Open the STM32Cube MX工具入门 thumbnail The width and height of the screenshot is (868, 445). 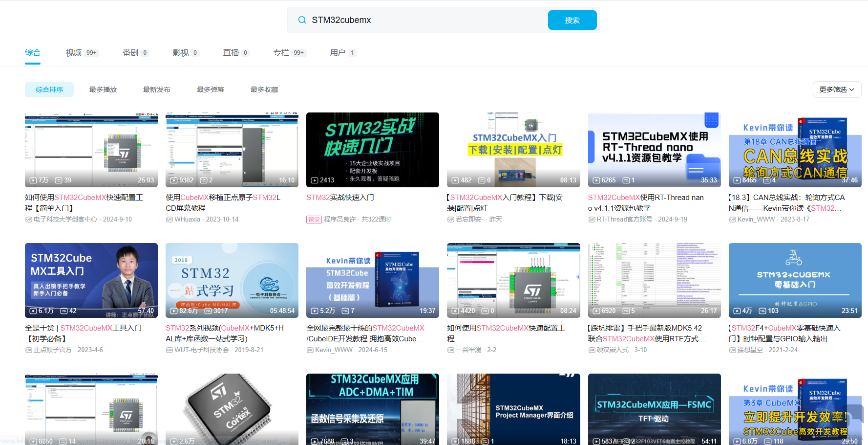coord(91,280)
